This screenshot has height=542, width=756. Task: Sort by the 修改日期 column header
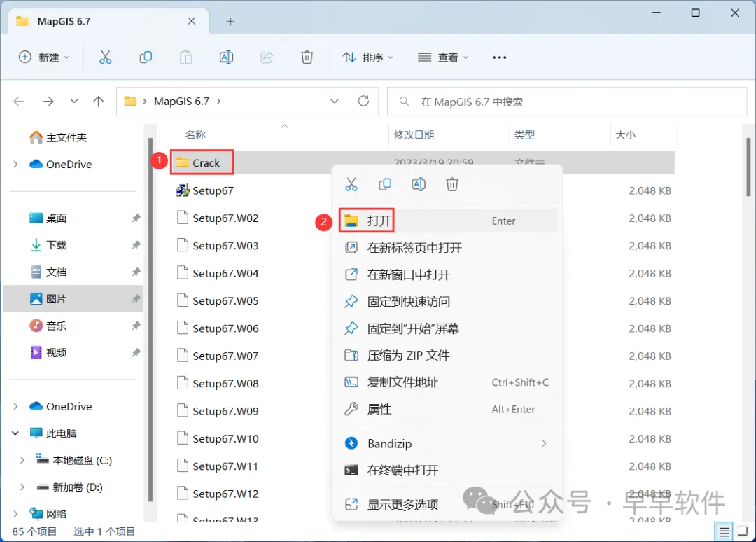414,135
